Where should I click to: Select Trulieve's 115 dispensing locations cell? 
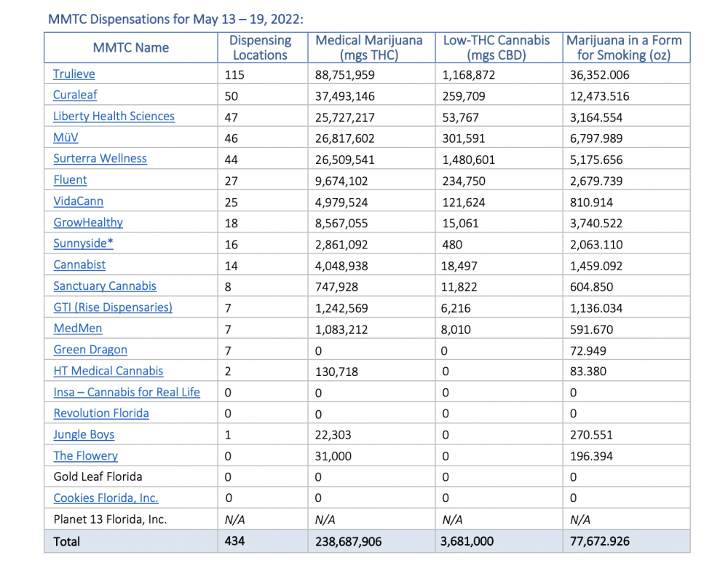pos(234,75)
